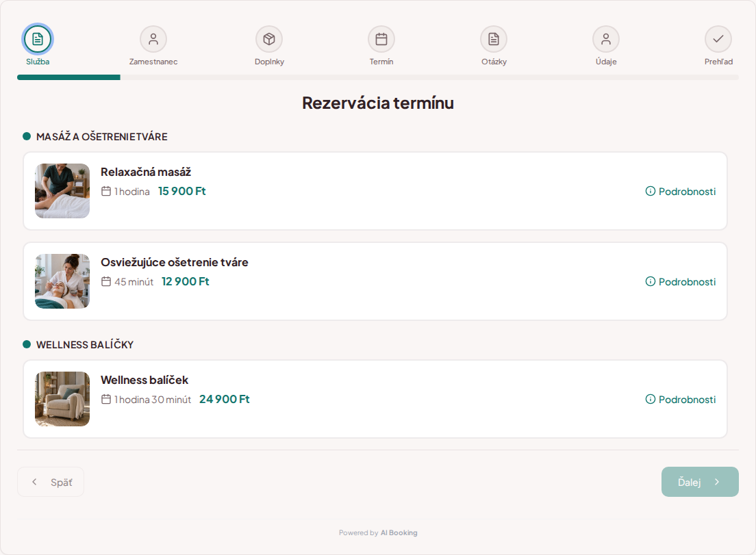756x555 pixels.
Task: Select the Údaje person step icon
Action: [606, 39]
